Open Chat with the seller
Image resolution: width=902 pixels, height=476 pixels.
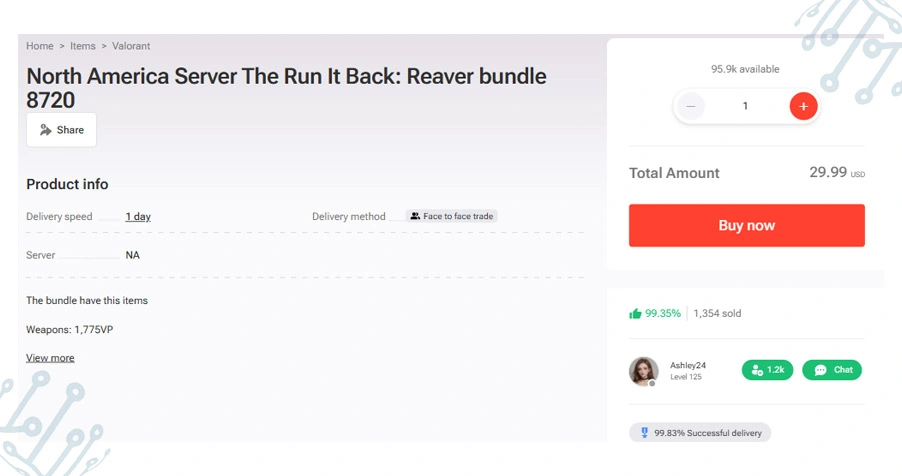pos(832,370)
